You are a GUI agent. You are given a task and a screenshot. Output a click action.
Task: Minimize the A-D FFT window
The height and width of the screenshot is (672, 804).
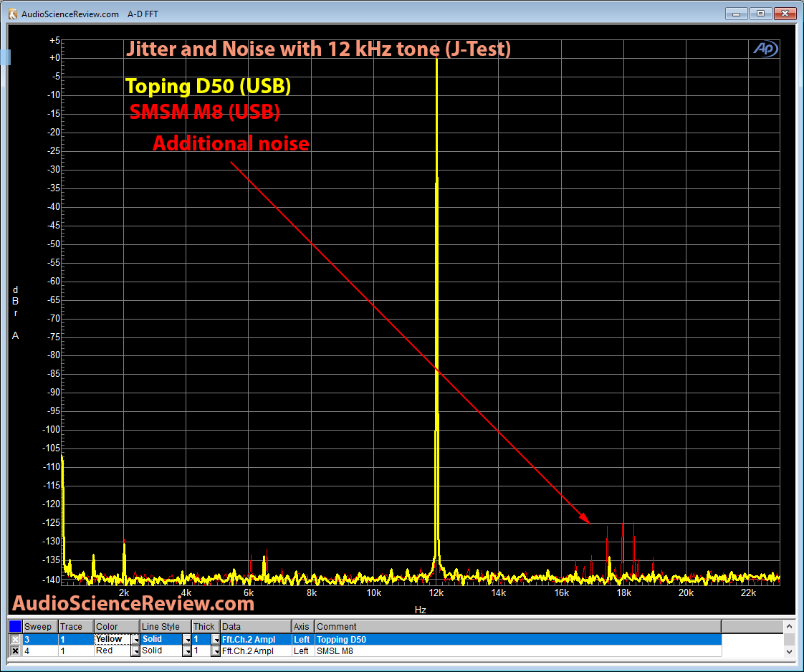click(x=737, y=14)
